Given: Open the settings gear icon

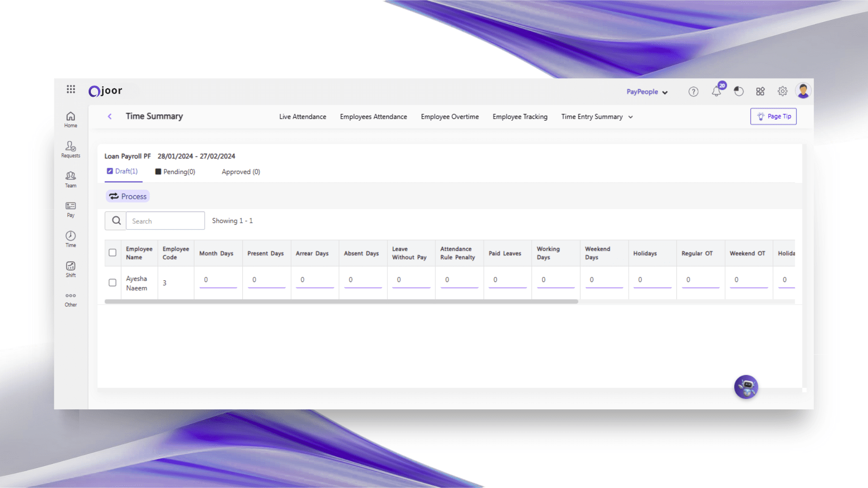Looking at the screenshot, I should pos(783,91).
